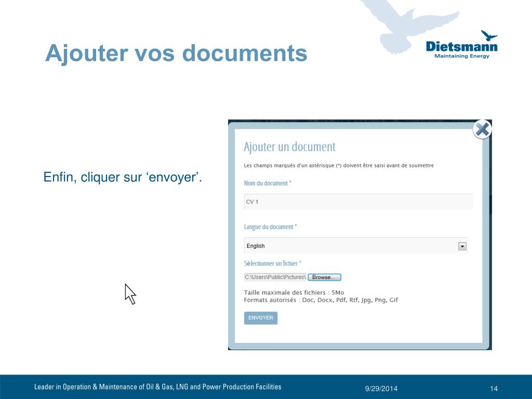Click the file path text box

coord(275,277)
